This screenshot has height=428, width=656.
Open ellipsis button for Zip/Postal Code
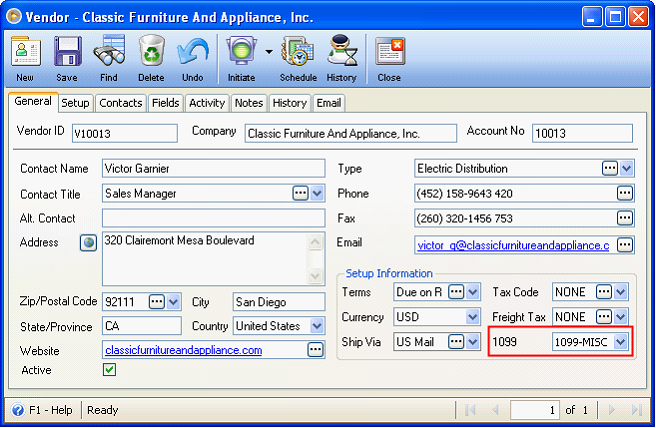157,301
